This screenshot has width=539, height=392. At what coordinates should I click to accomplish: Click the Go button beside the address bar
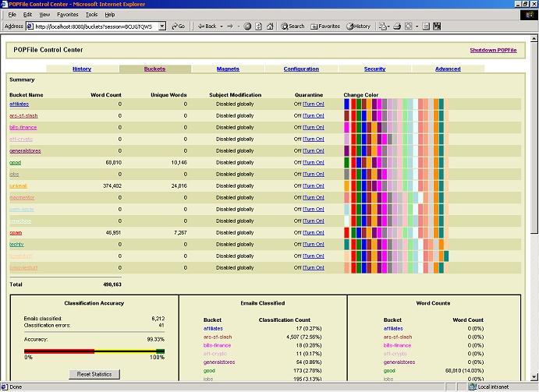click(178, 26)
